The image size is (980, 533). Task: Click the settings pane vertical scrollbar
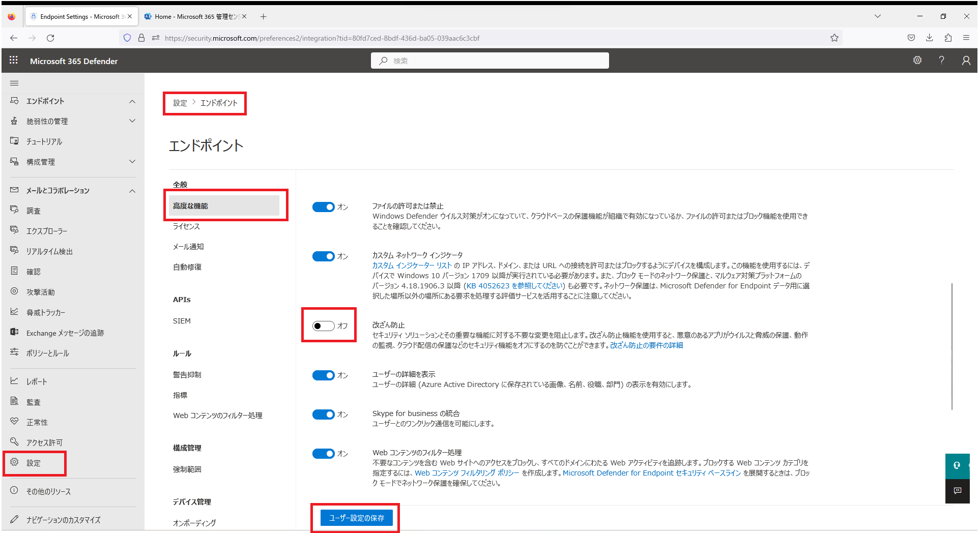tap(952, 346)
